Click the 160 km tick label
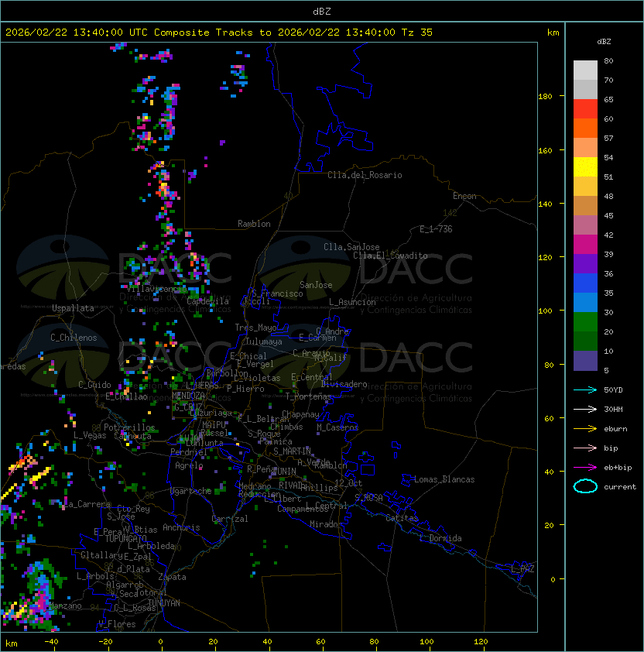The image size is (644, 652). click(x=545, y=150)
